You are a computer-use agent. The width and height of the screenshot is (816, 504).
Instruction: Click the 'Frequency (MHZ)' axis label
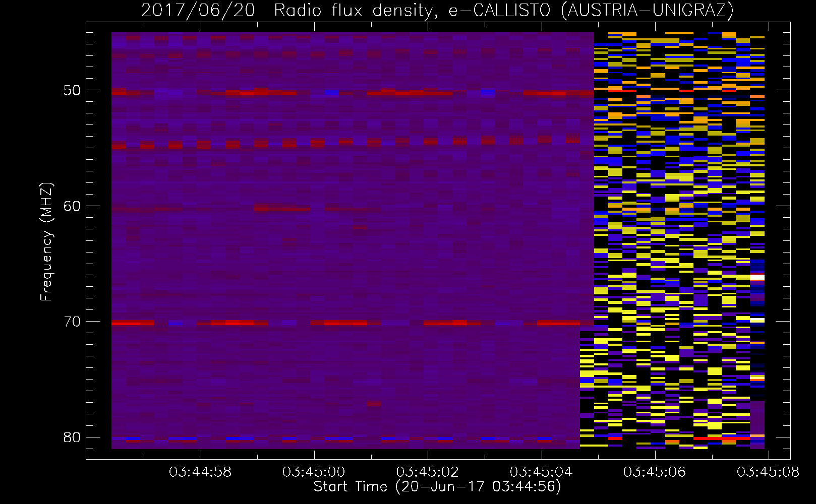pos(46,241)
